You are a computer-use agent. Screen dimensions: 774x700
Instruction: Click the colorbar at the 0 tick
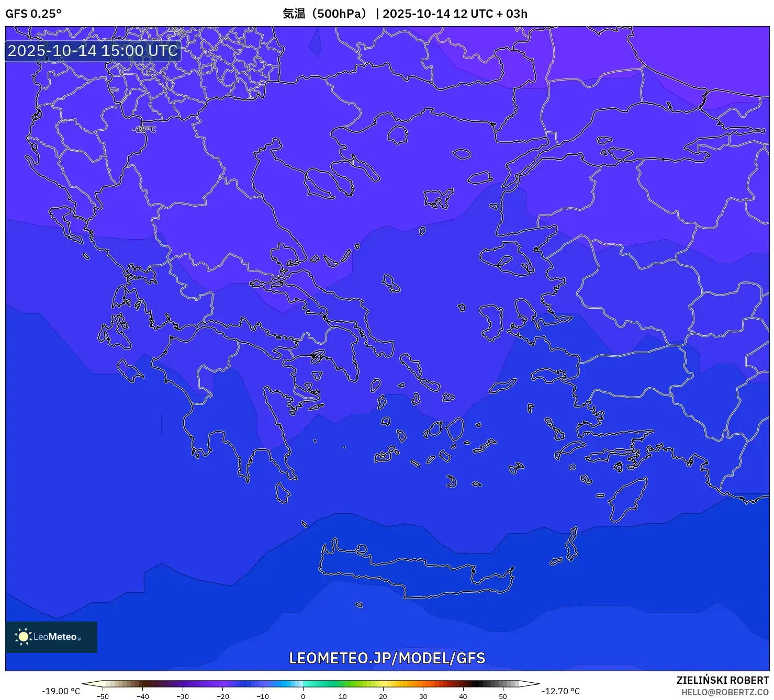(302, 683)
